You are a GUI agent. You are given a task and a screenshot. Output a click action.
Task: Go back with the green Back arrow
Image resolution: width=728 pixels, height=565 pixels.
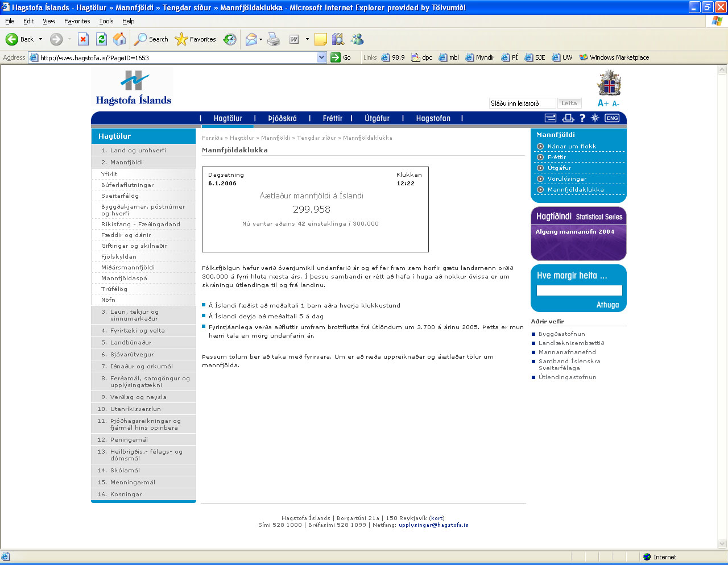pos(19,39)
